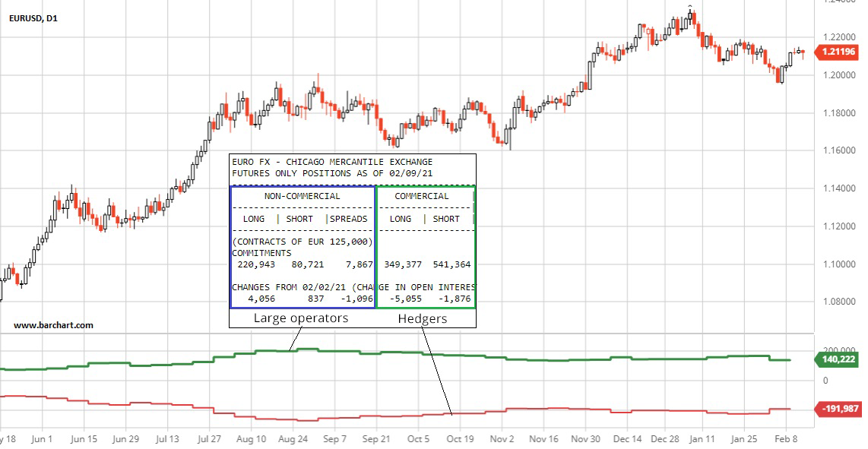The width and height of the screenshot is (868, 449).
Task: Click the Dec 14 date label
Action: pyautogui.click(x=628, y=439)
